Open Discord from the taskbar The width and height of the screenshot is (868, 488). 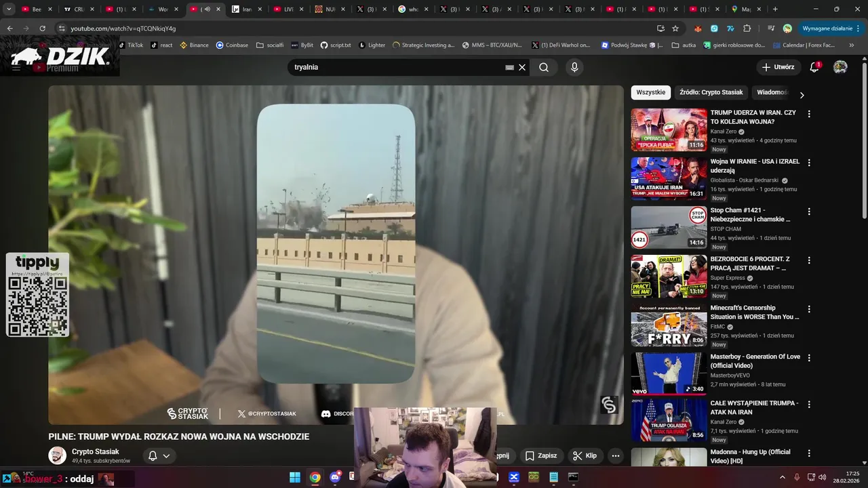[334, 477]
